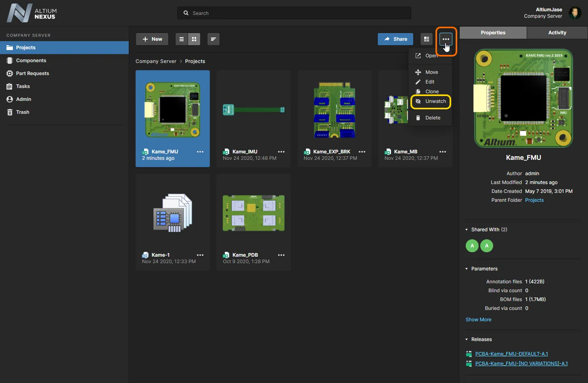The height and width of the screenshot is (383, 588).
Task: Click the second shared user avatar
Action: pos(487,246)
